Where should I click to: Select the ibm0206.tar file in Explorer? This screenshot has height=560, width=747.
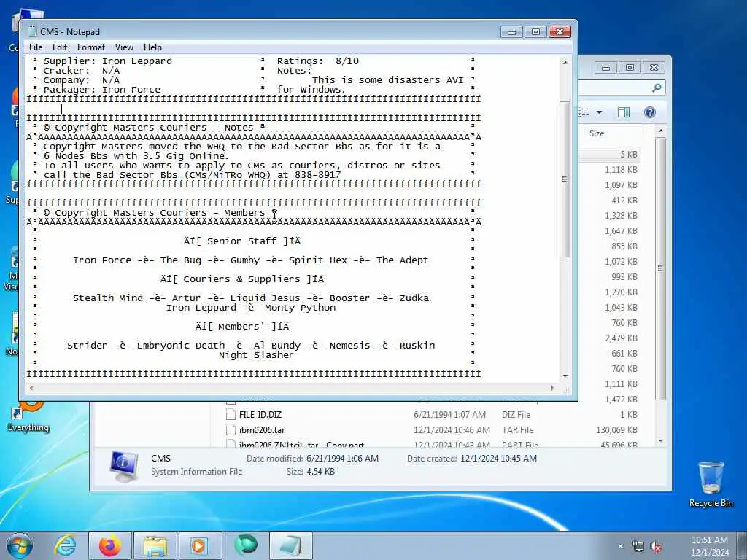pyautogui.click(x=262, y=430)
